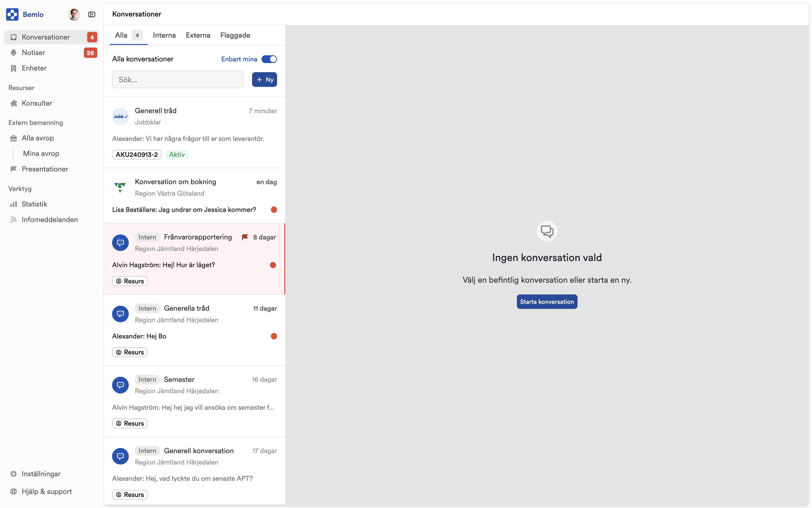Click the chat icon on Generell konversation
812x508 pixels.
click(x=121, y=456)
